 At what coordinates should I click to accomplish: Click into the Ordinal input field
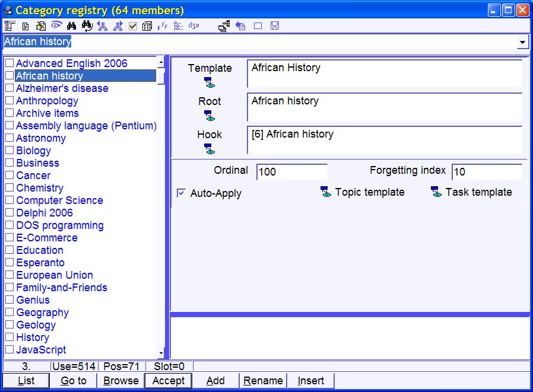coord(291,172)
